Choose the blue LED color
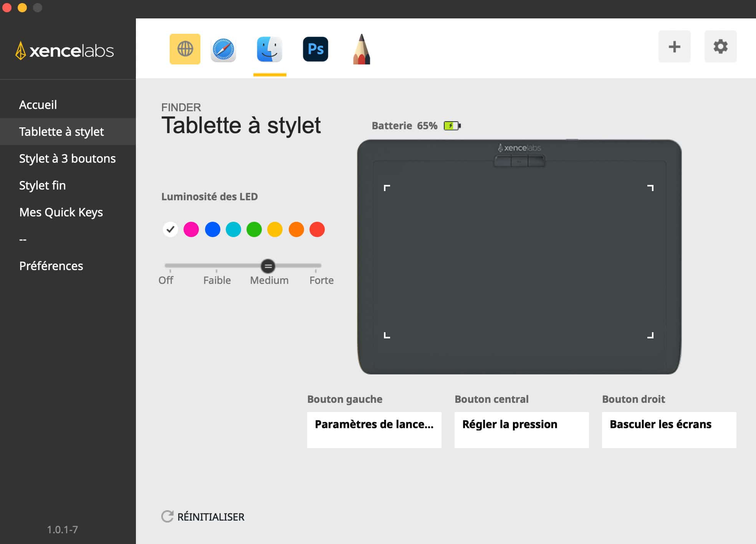 (x=212, y=229)
